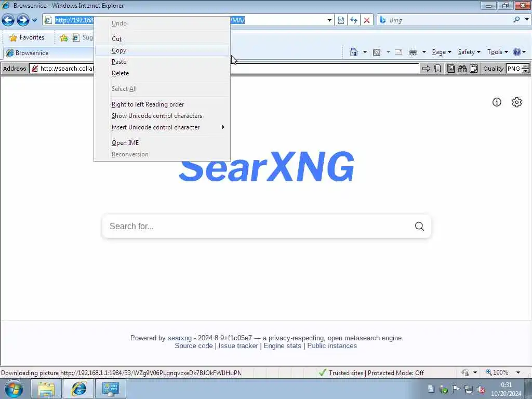
Task: Click the insecure lock icon beside Address
Action: [35, 69]
